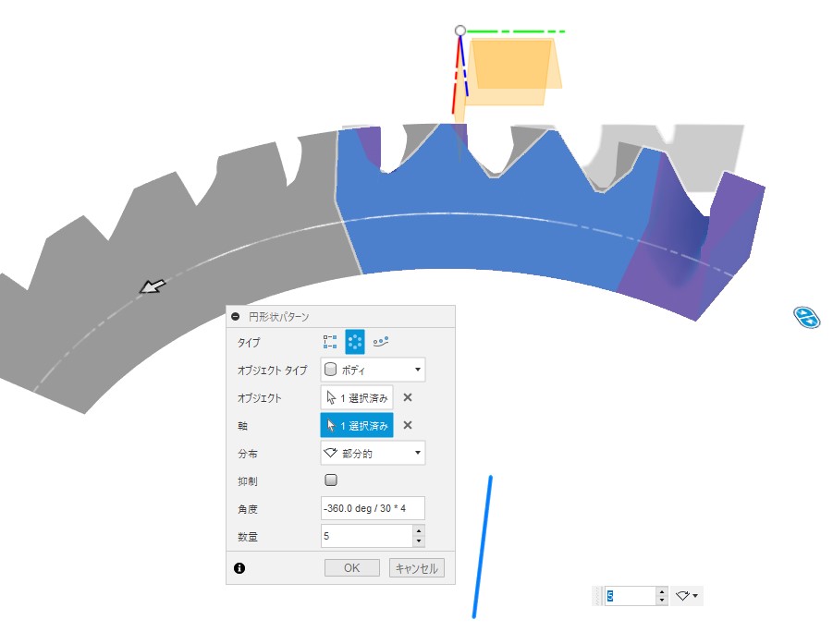
Task: Select the rectangular pattern type icon
Action: pos(330,342)
